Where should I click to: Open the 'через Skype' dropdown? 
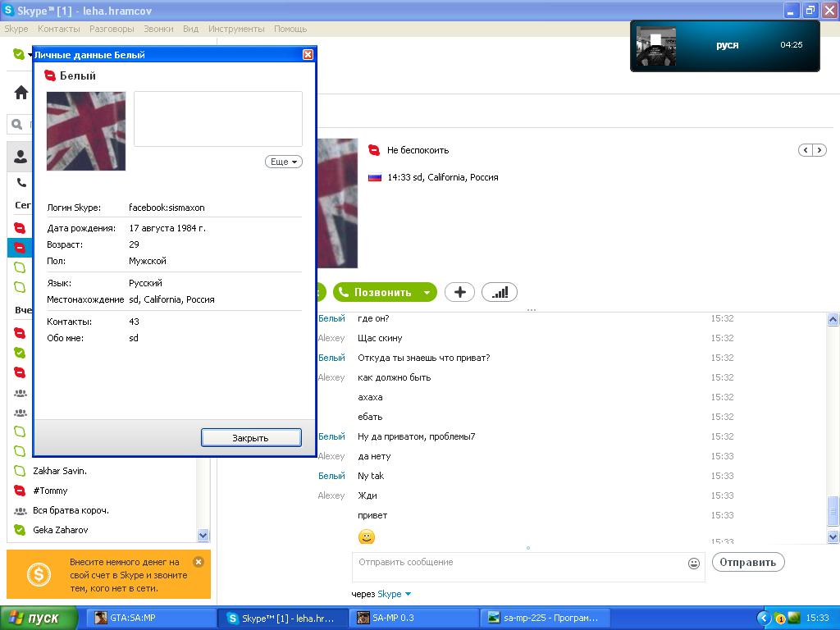pos(395,594)
